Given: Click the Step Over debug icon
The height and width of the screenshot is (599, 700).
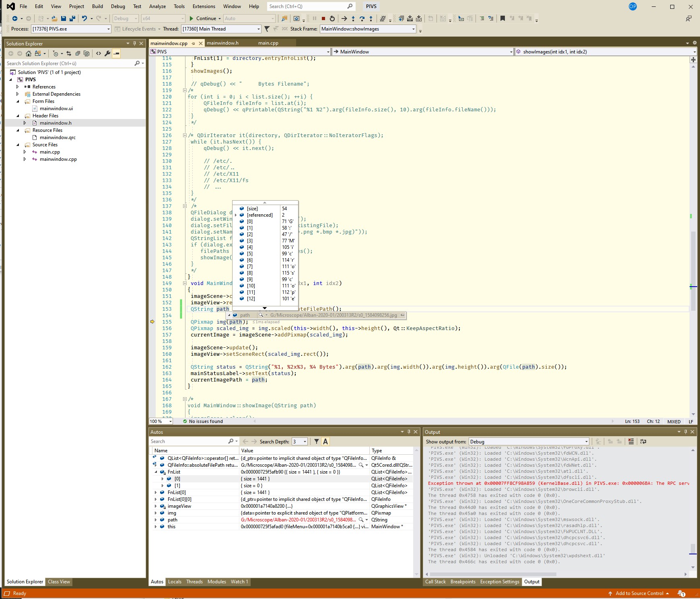Looking at the screenshot, I should [362, 18].
